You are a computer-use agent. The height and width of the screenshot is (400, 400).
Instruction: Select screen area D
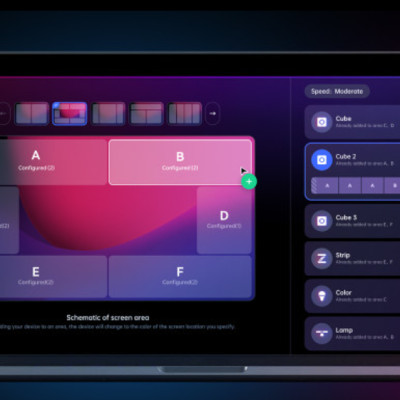[224, 220]
